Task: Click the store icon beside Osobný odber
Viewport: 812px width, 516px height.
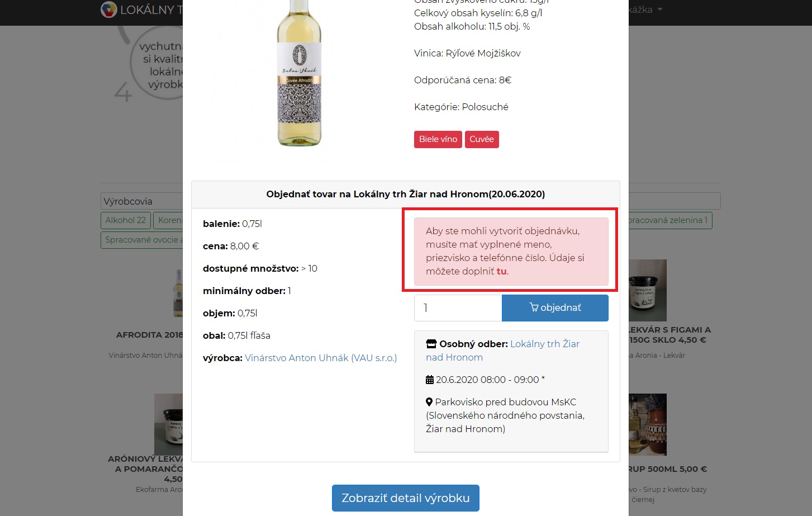Action: [x=431, y=344]
